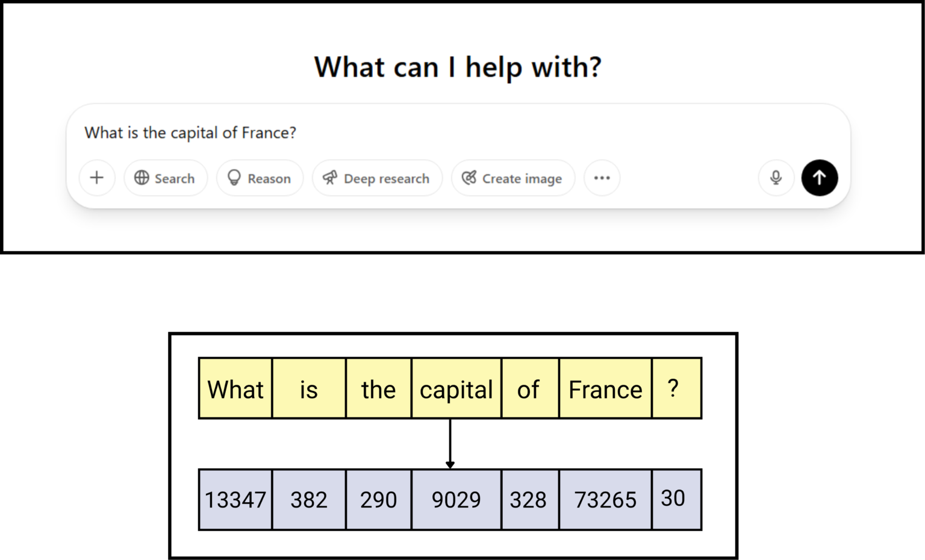Click the Deep research button
This screenshot has width=925, height=560.
377,178
